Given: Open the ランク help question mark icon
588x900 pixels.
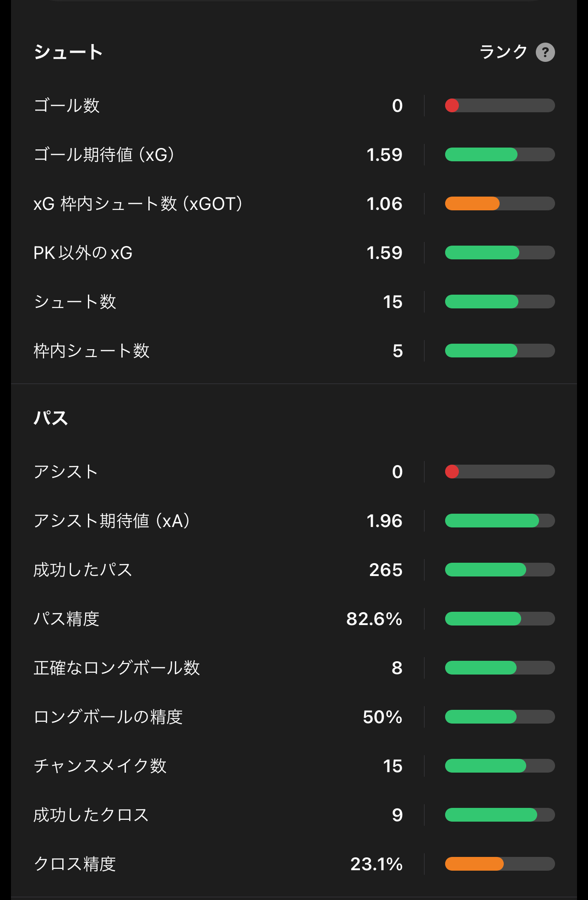Looking at the screenshot, I should point(545,52).
